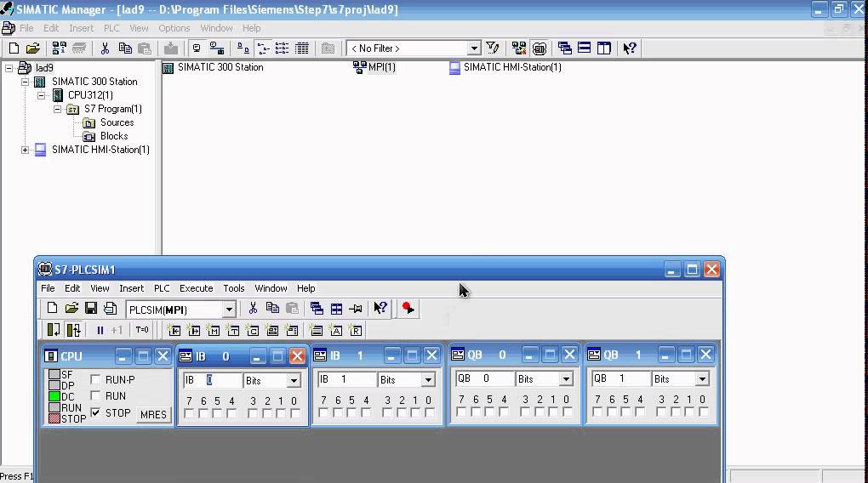Image resolution: width=868 pixels, height=483 pixels.
Task: Click New Project icon in SIMATIC Manager toolbar
Action: coord(14,48)
